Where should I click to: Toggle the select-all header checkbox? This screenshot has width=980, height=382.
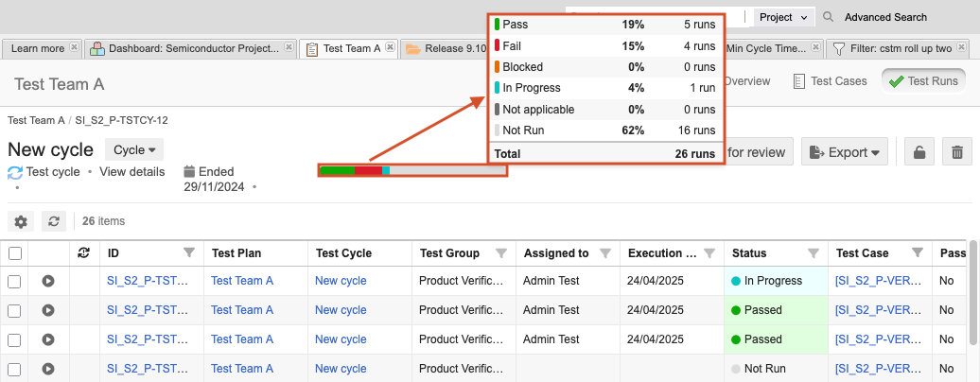click(x=14, y=253)
